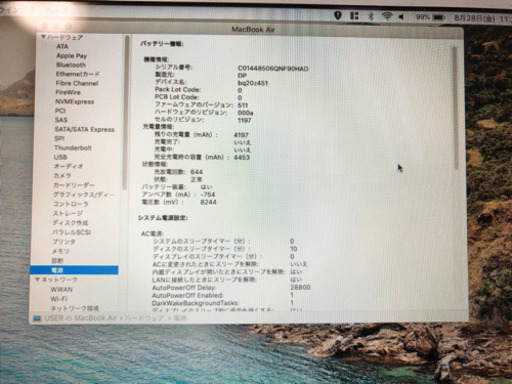Image resolution: width=512 pixels, height=384 pixels.
Task: Click the システム電源設定 heading
Action: (163, 218)
